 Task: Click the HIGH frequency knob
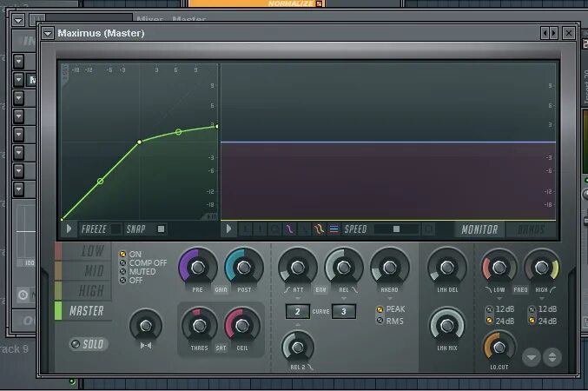click(x=541, y=267)
